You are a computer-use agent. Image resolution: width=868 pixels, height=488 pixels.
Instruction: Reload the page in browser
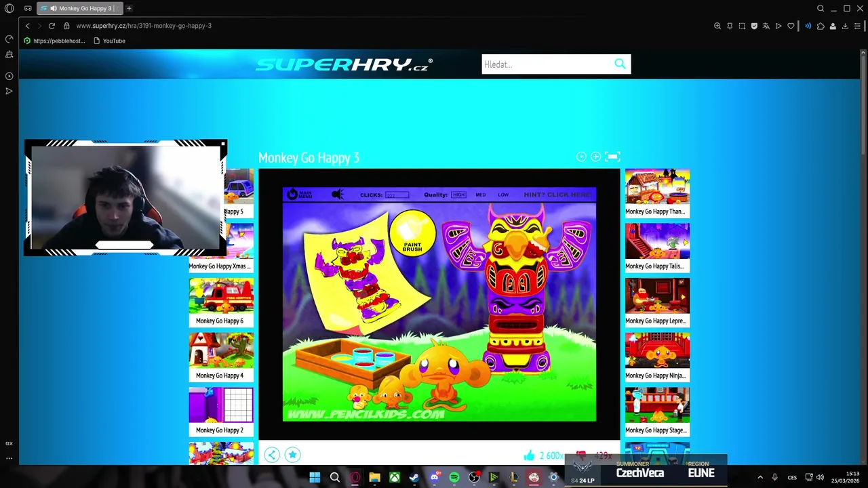point(52,26)
